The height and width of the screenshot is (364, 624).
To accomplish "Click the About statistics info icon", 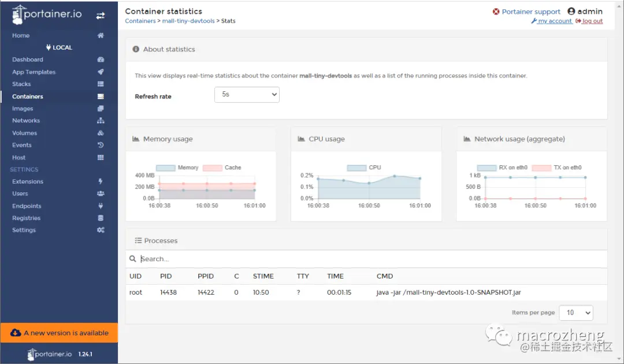I will 136,49.
